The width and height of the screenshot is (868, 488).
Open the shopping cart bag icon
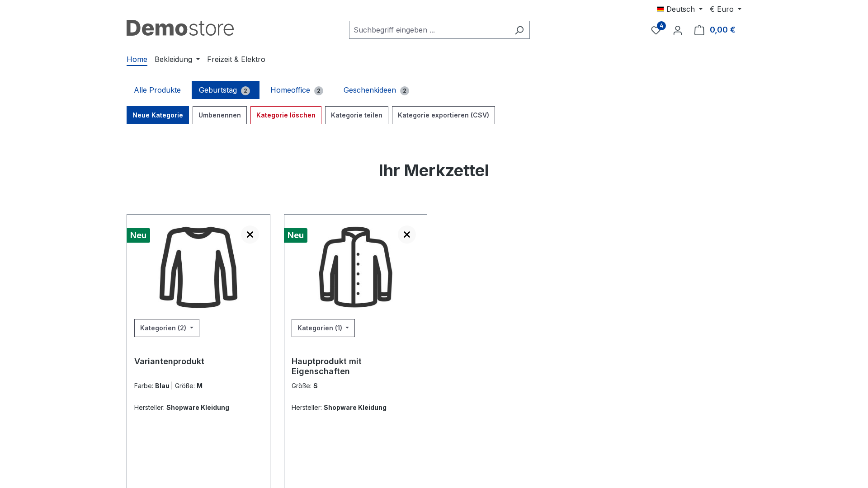click(699, 30)
